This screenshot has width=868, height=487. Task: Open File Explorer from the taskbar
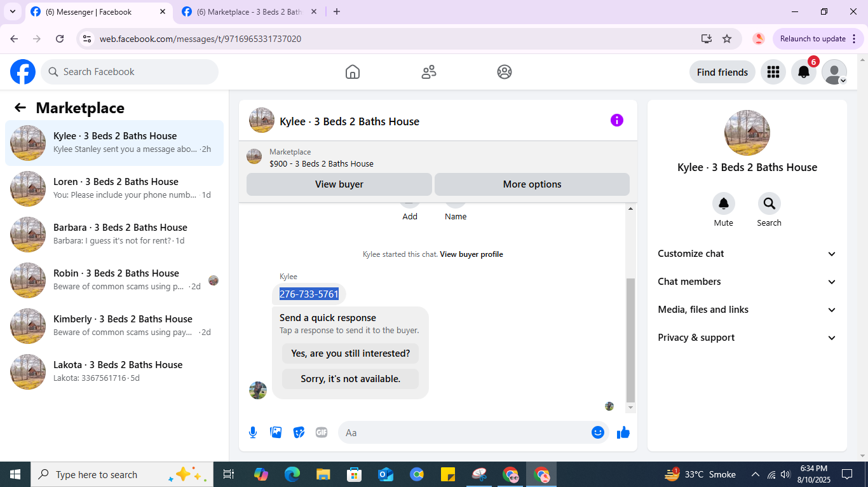pyautogui.click(x=323, y=474)
